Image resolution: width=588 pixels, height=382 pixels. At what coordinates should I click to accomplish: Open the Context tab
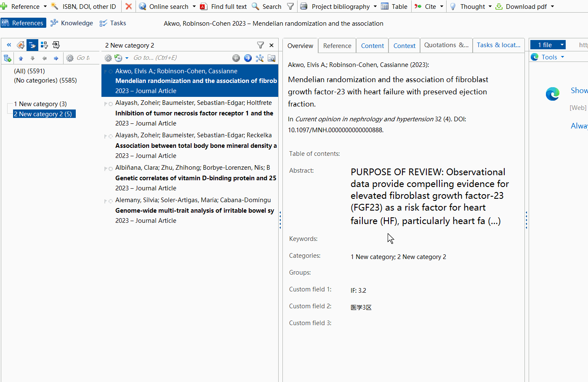pos(404,45)
